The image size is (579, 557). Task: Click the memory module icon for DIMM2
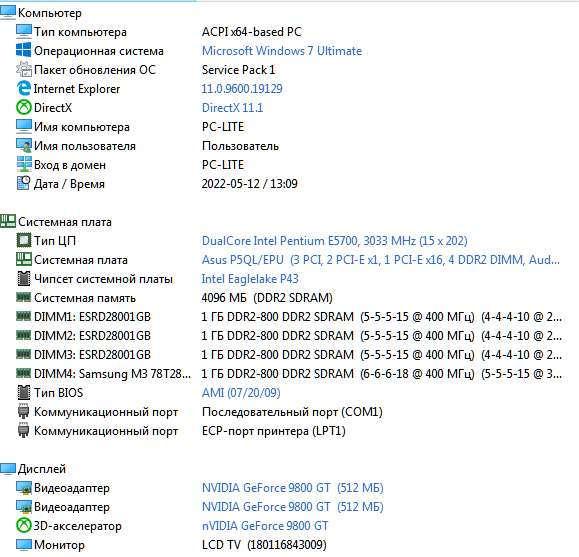[24, 335]
